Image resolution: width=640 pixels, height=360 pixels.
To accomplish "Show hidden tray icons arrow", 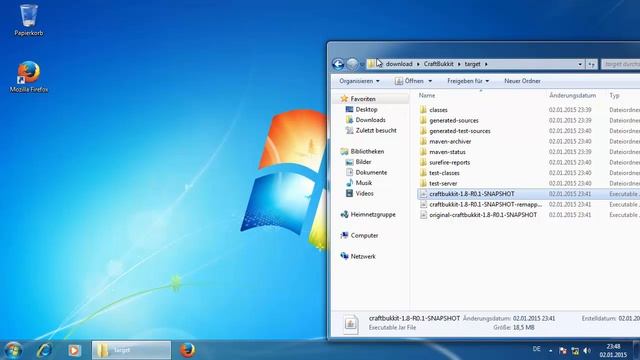I will click(551, 351).
